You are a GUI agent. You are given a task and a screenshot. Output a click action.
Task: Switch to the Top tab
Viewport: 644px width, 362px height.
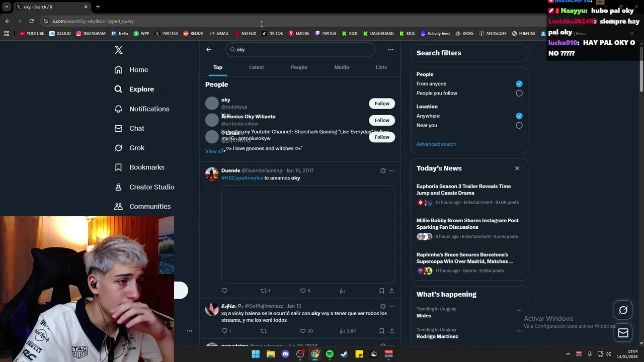coord(218,67)
